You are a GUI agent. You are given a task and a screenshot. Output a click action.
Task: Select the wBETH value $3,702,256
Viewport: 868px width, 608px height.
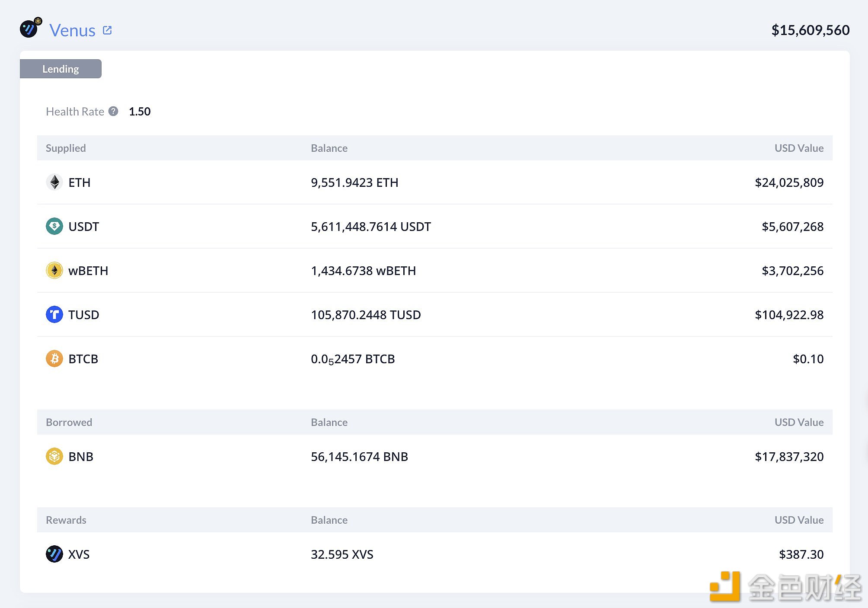tap(792, 271)
